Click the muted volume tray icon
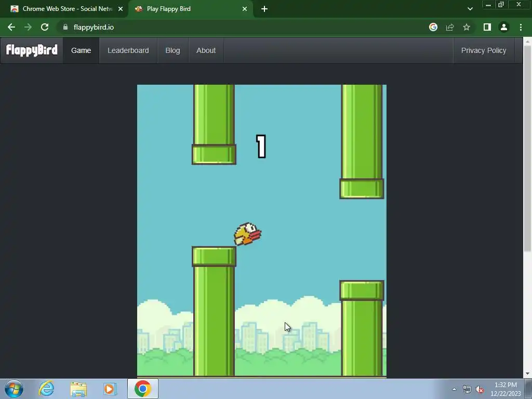 (x=480, y=389)
